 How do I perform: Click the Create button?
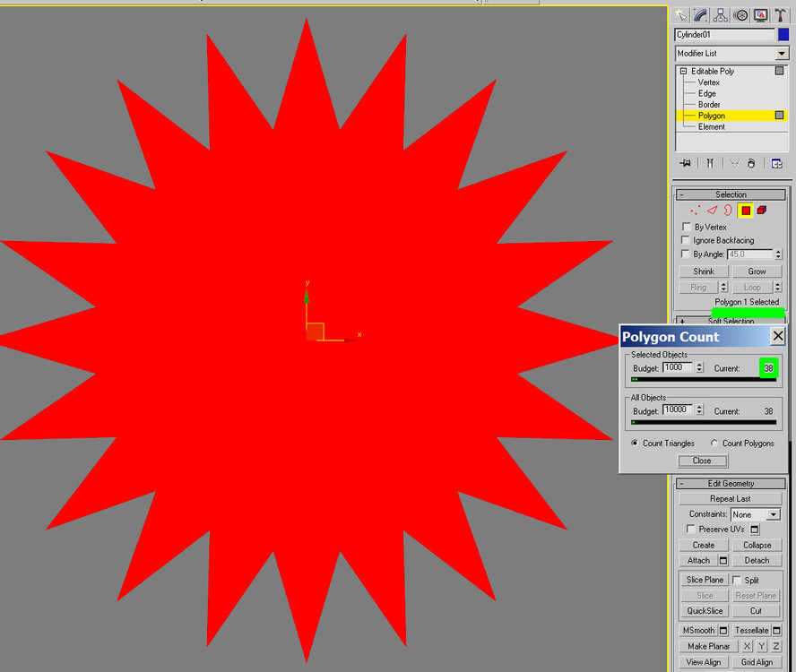pyautogui.click(x=704, y=545)
